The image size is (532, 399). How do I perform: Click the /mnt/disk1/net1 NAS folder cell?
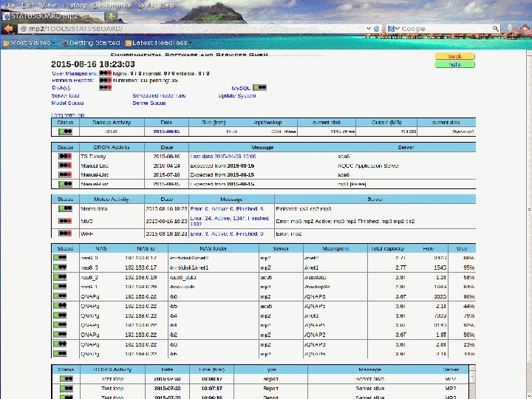[x=189, y=267]
